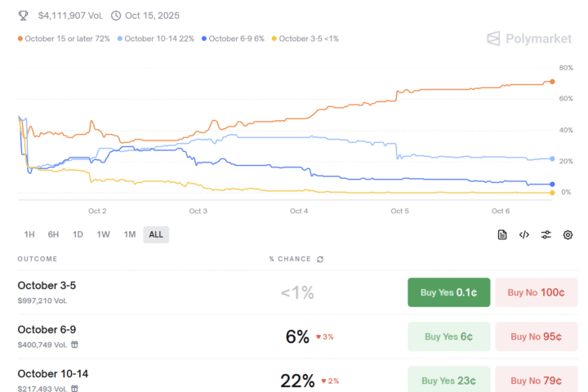Click gift icon under October 6-9
This screenshot has width=588, height=392.
click(x=74, y=345)
